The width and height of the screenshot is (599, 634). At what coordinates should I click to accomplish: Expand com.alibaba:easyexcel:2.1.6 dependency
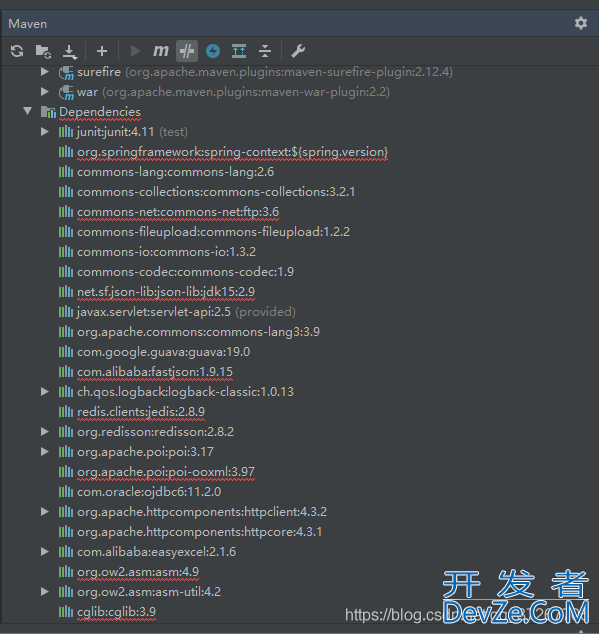(45, 552)
